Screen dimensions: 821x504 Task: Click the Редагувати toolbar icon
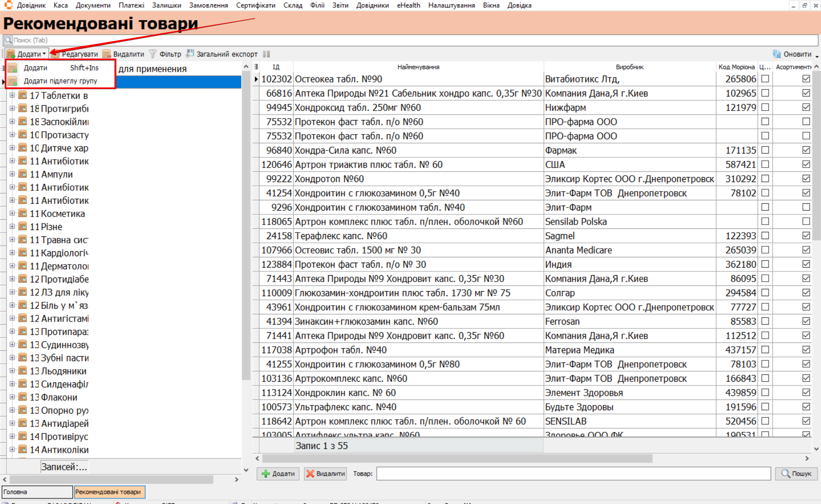coord(56,54)
